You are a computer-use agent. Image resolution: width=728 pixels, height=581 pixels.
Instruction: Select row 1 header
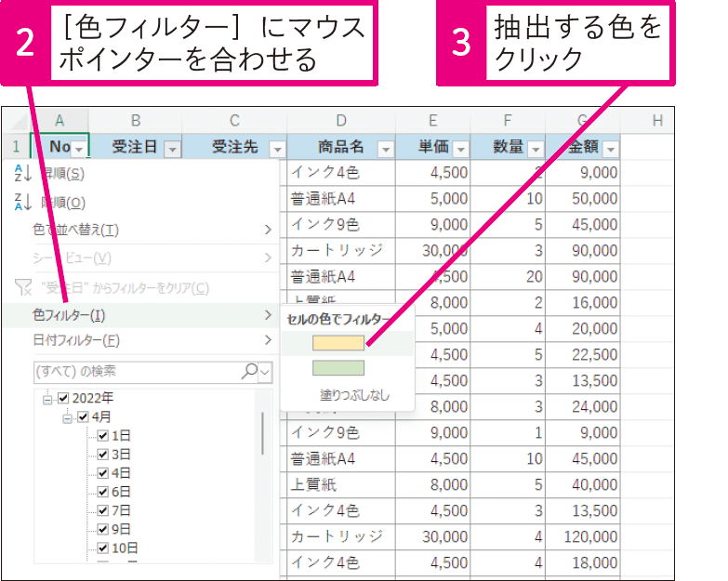pyautogui.click(x=16, y=147)
